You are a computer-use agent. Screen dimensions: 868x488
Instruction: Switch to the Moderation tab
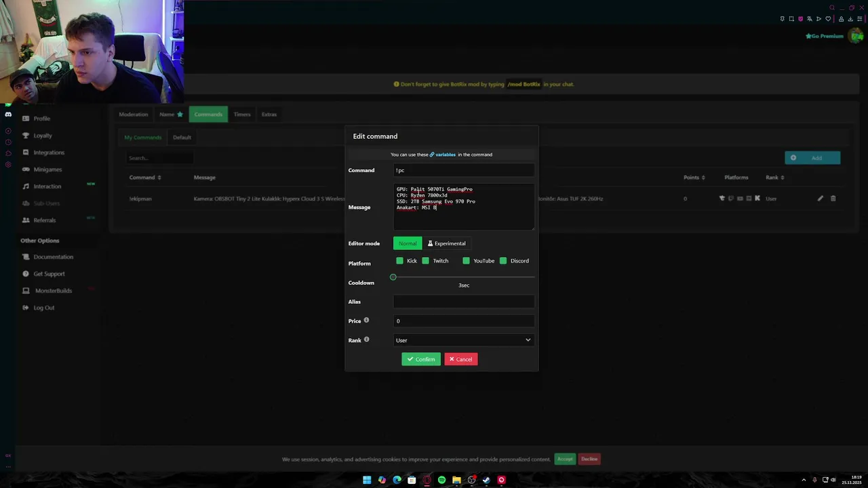pos(134,115)
